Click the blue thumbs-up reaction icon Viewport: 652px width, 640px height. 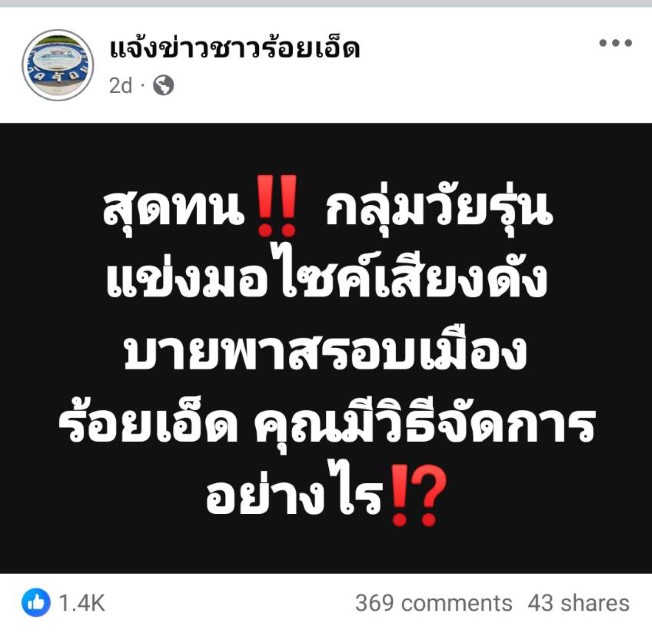tap(36, 603)
